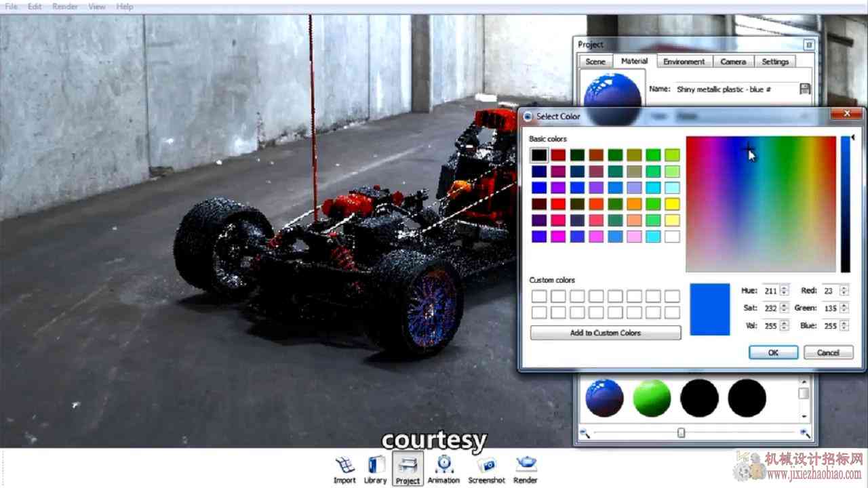Open the File menu
The image size is (868, 488).
pyautogui.click(x=11, y=6)
